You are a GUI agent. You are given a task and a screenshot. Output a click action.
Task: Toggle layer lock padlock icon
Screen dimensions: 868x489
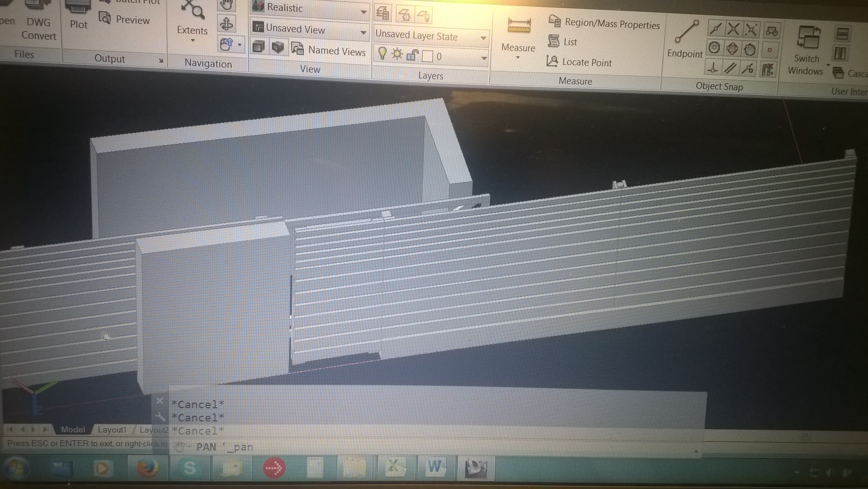412,55
